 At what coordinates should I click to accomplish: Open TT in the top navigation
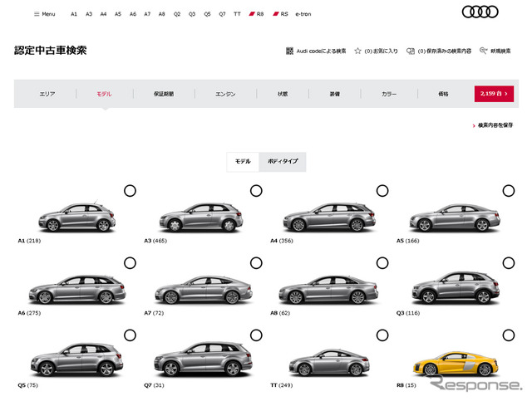click(x=237, y=14)
